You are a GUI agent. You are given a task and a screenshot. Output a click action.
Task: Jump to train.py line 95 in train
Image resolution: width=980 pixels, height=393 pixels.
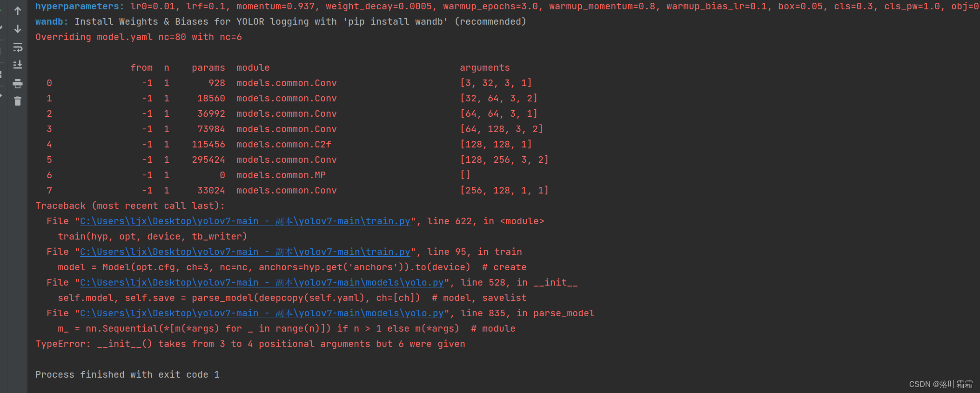coord(245,252)
